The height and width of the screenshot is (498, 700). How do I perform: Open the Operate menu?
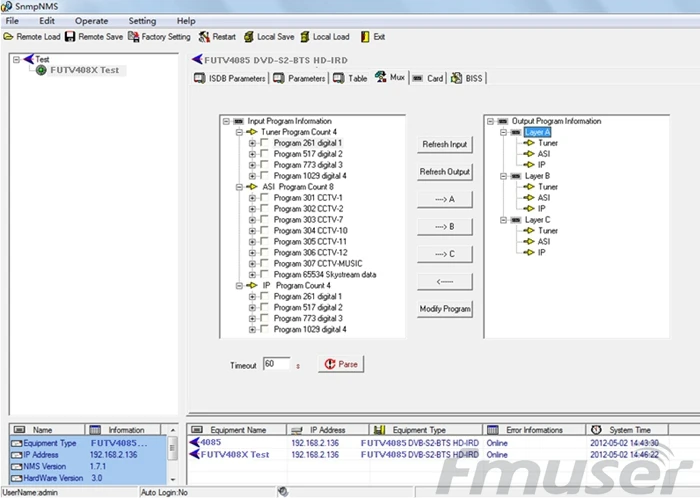click(92, 21)
